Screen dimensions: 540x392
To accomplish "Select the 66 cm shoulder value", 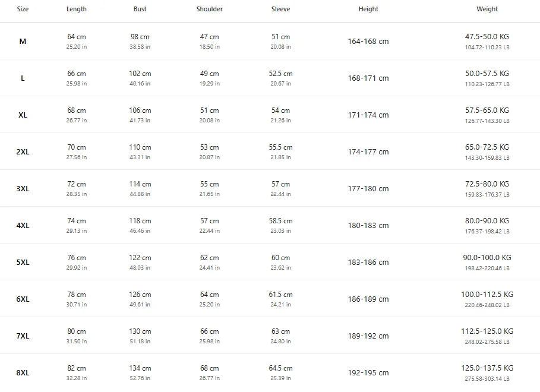I will coord(209,331).
